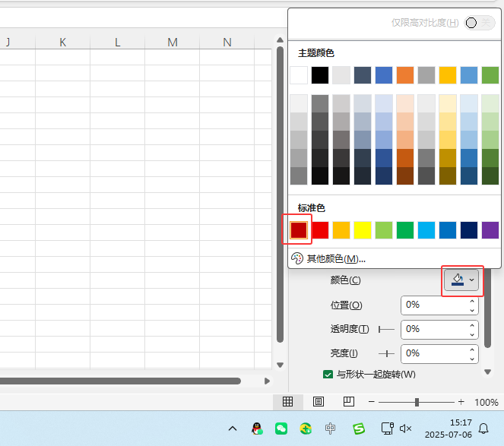Increase the transparency (透明度) value
The height and width of the screenshot is (446, 504).
472,325
